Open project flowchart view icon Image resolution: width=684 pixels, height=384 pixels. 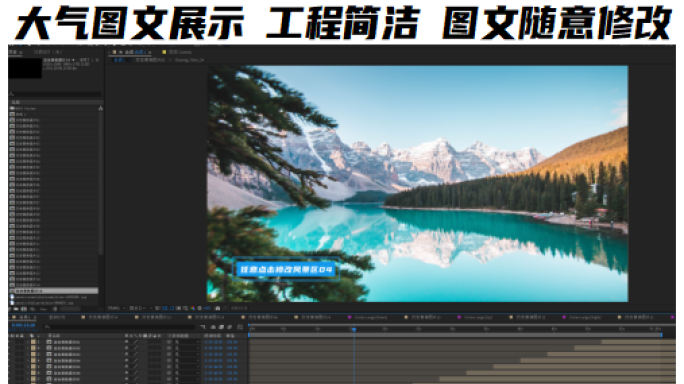click(x=100, y=108)
